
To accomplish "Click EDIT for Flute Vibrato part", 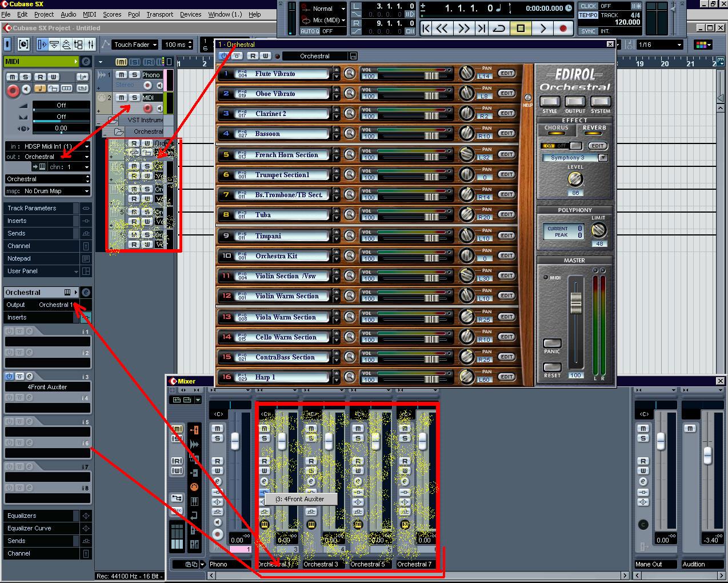I will (506, 74).
